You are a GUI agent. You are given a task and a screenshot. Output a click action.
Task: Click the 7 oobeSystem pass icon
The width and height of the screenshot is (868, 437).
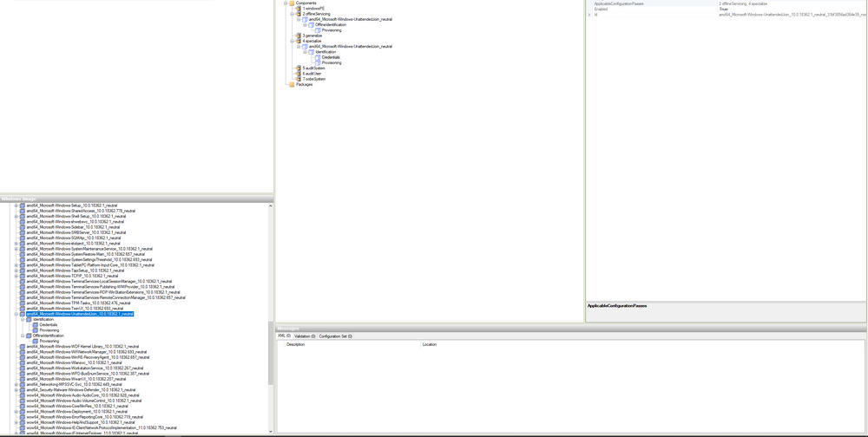point(299,79)
